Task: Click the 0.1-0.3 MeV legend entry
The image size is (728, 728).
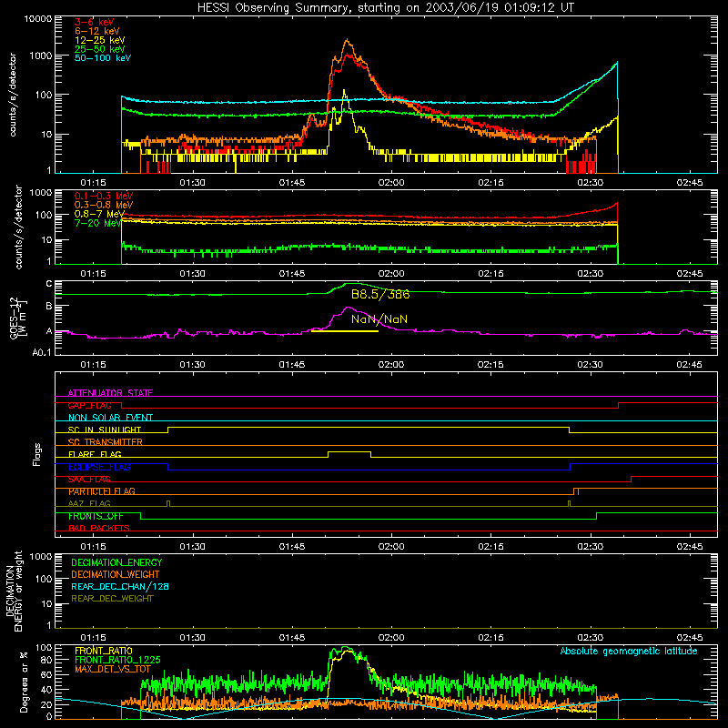Action: coord(104,196)
